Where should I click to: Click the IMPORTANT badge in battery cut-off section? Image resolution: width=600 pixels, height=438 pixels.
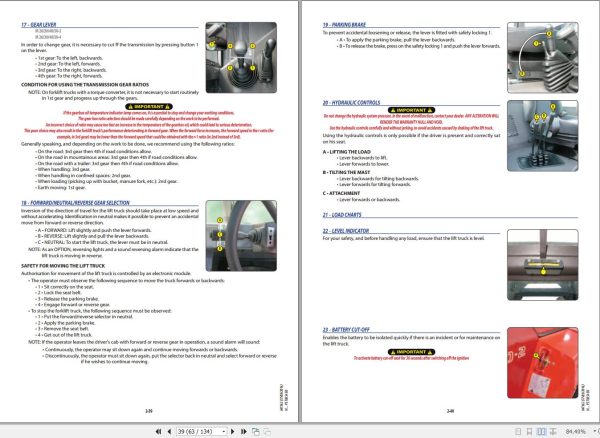click(x=412, y=352)
